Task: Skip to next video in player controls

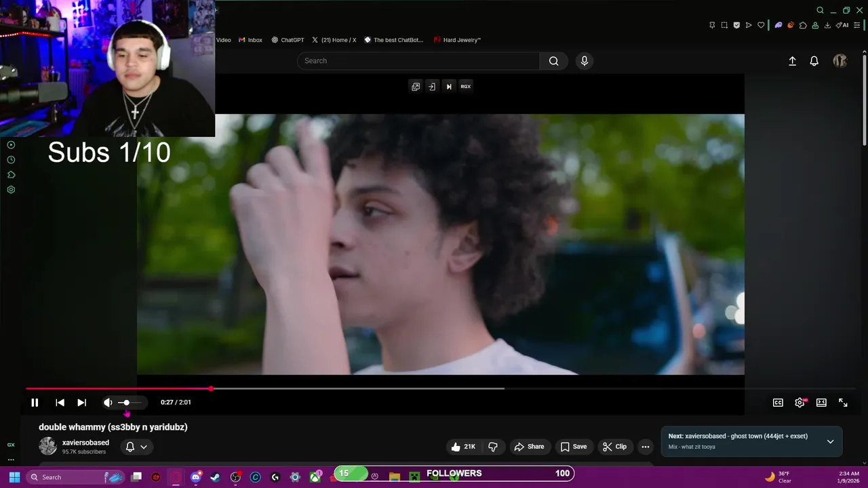Action: 81,403
